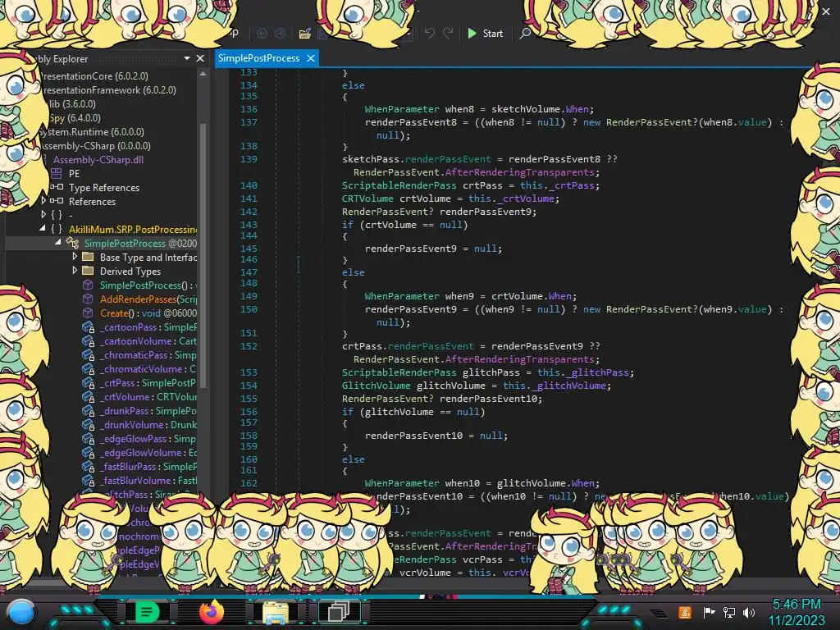The width and height of the screenshot is (840, 630).
Task: Click _glitchPass field reference on line 153
Action: point(600,372)
